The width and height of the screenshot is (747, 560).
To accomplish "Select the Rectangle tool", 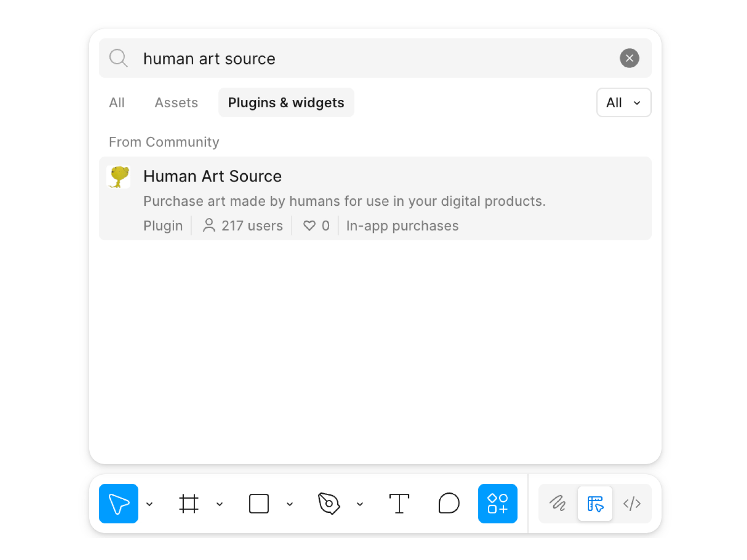I will click(x=259, y=504).
